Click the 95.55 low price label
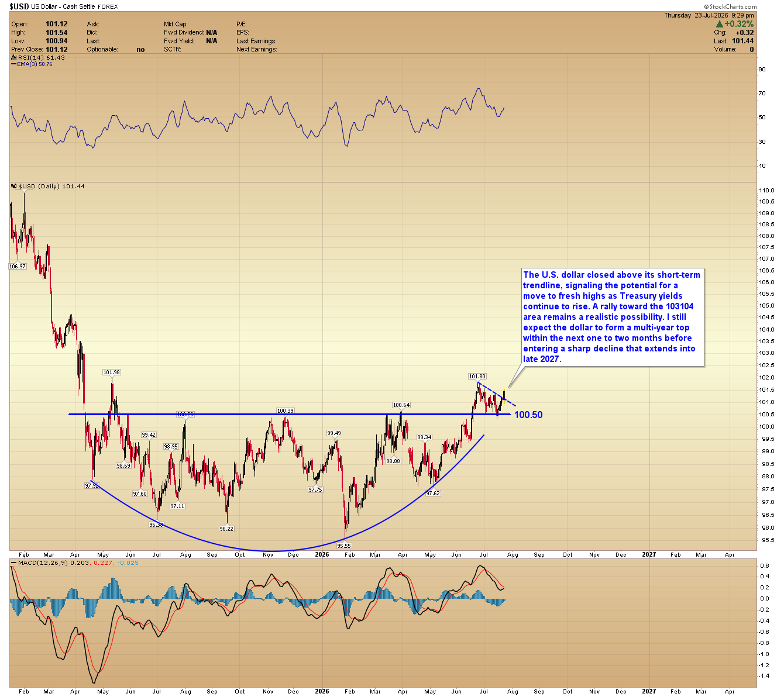784x697 pixels. click(343, 546)
